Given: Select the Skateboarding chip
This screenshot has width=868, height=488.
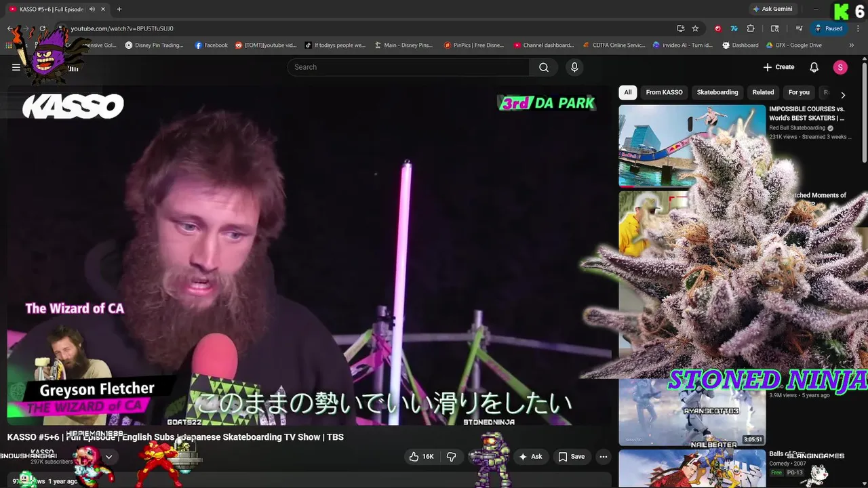Looking at the screenshot, I should coord(717,92).
